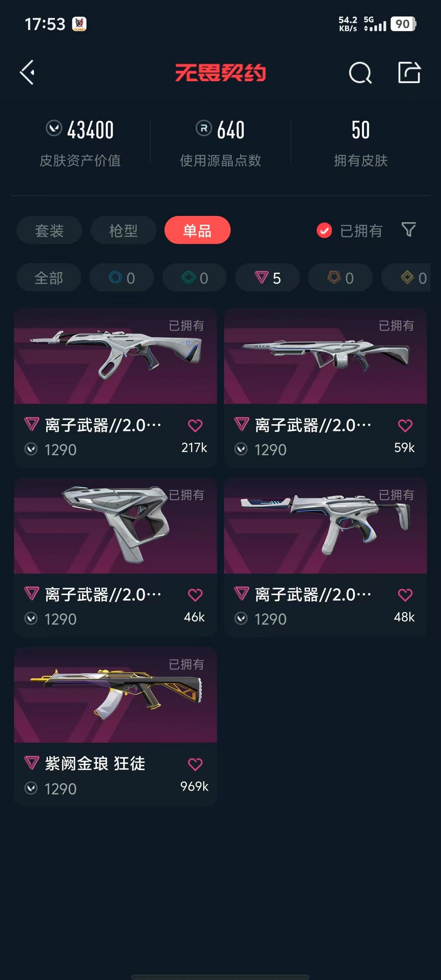Like the 217k Ion 2.0 rifle skin
The image size is (441, 980).
coord(195,425)
